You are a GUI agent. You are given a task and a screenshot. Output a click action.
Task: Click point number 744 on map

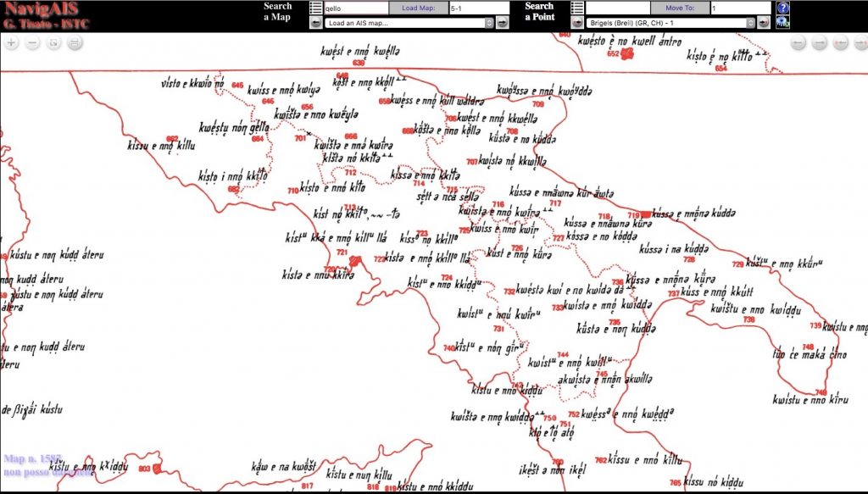[x=563, y=354]
